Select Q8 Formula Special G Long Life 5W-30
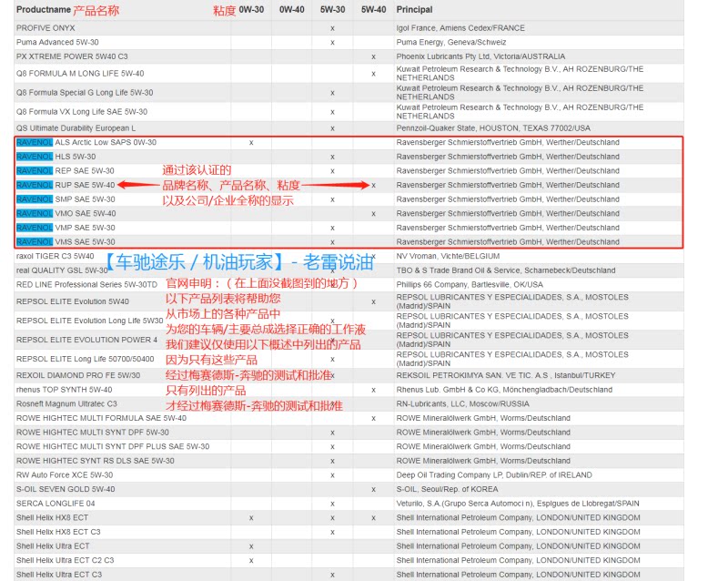 [x=85, y=93]
